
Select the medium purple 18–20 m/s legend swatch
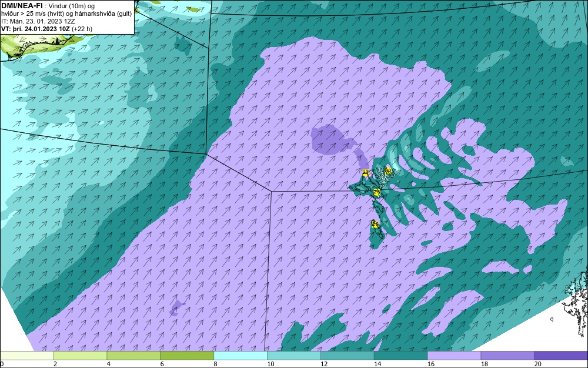point(508,356)
